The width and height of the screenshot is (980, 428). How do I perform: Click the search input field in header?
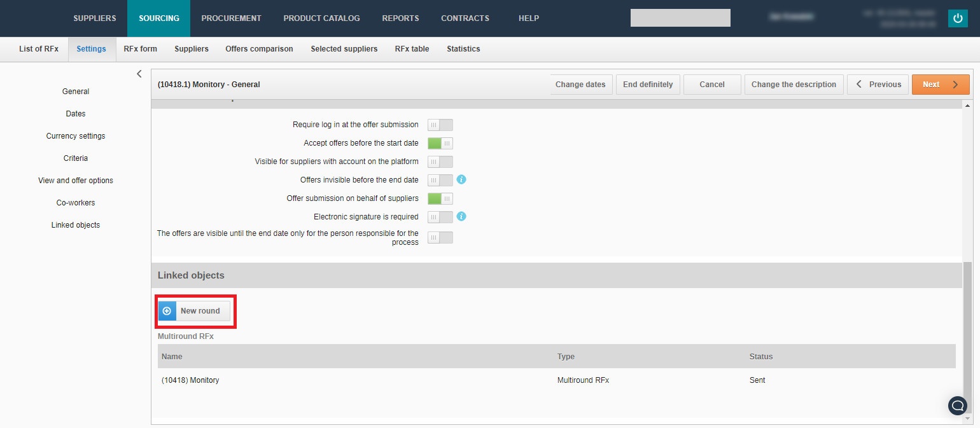point(680,18)
